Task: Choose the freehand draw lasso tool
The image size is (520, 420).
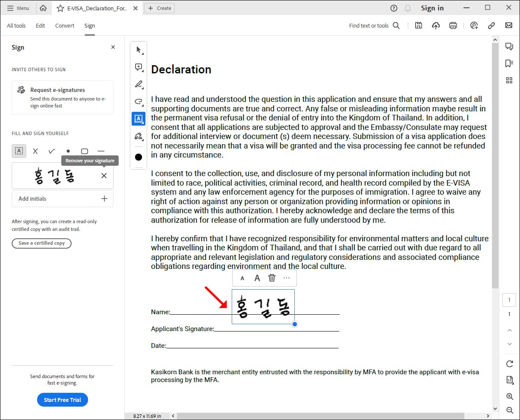Action: [139, 101]
